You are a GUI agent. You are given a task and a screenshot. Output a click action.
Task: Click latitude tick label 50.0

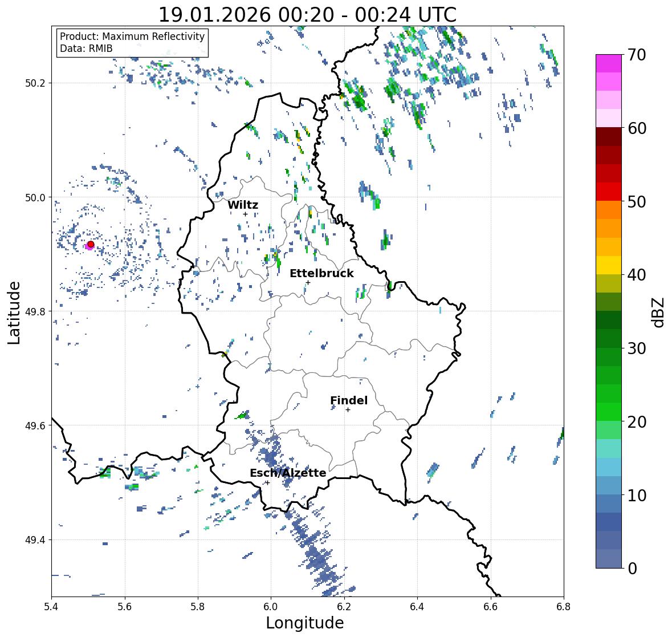point(35,198)
